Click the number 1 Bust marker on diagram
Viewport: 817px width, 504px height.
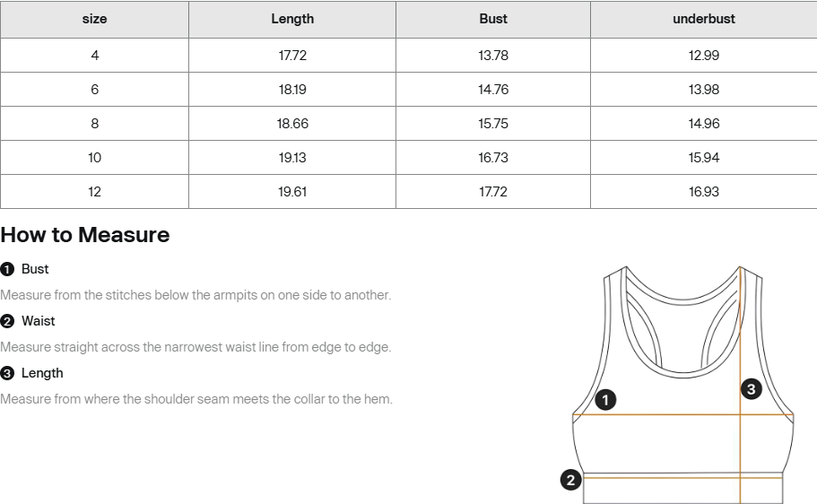(605, 400)
